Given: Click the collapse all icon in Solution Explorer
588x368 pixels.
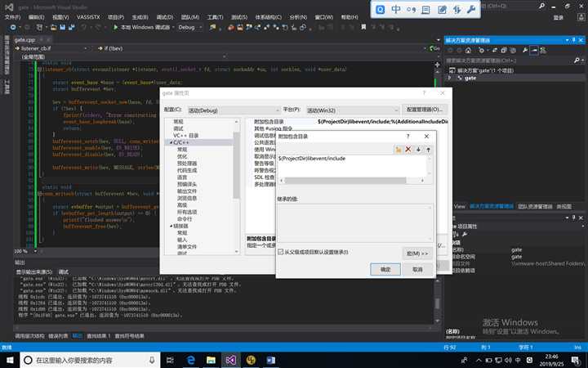Looking at the screenshot, I should point(504,51).
